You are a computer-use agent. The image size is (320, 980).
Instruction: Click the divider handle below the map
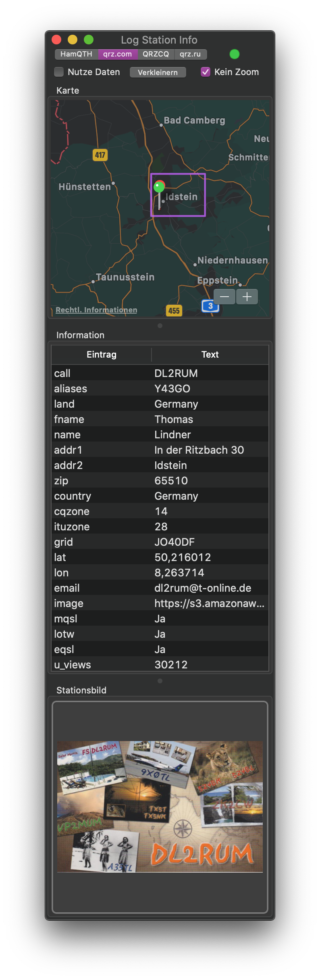[160, 326]
